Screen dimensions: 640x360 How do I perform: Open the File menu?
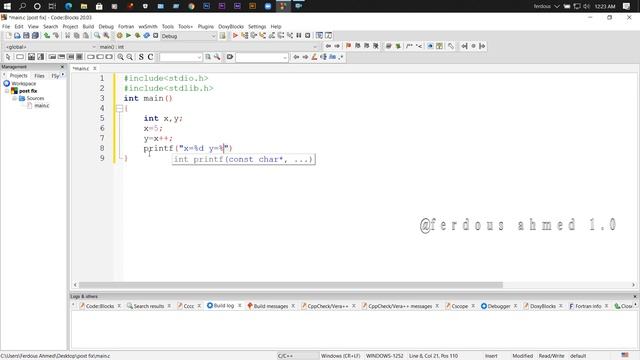[6, 27]
